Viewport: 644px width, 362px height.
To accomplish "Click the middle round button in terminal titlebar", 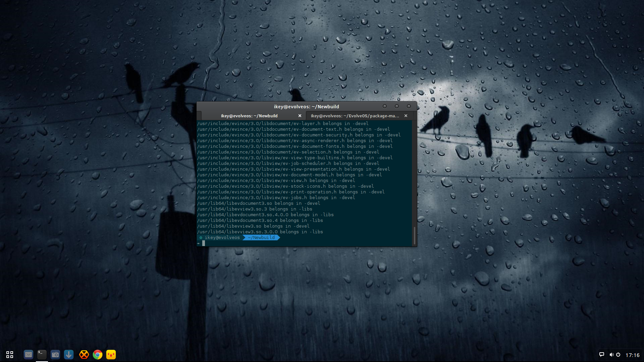I will click(x=397, y=106).
